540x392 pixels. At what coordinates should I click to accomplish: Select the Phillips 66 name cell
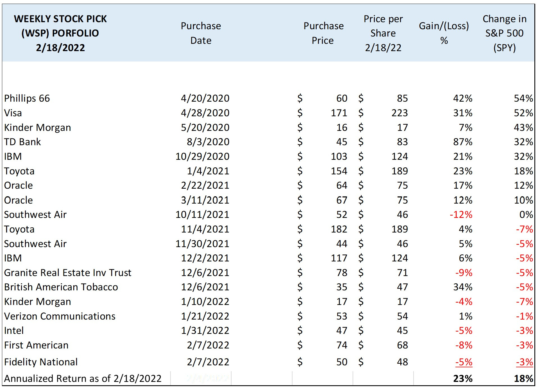(x=27, y=98)
